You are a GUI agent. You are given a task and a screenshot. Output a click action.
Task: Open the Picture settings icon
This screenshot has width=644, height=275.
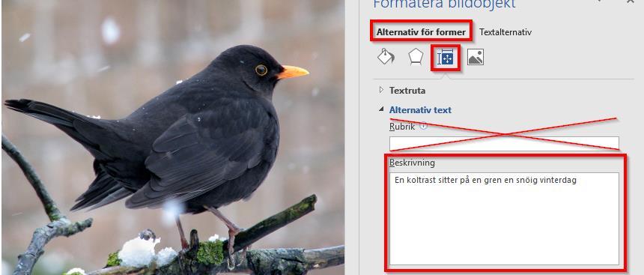[x=476, y=57]
